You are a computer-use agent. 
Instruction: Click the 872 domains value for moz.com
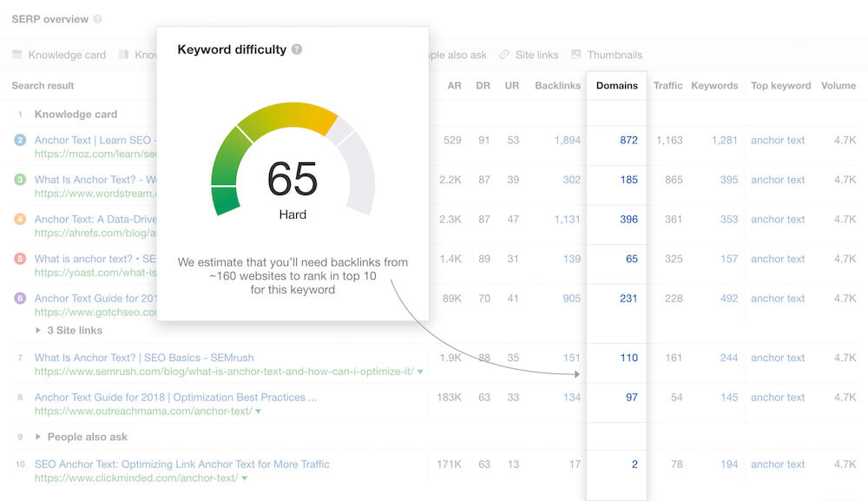[x=628, y=140]
